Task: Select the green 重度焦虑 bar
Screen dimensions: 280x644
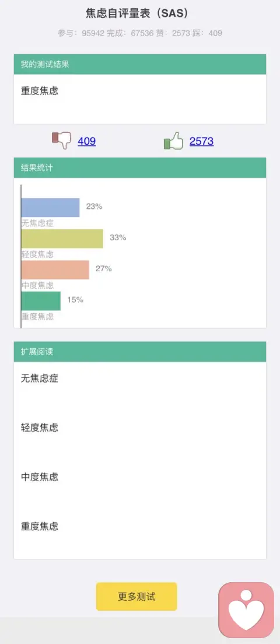Action: [x=41, y=301]
